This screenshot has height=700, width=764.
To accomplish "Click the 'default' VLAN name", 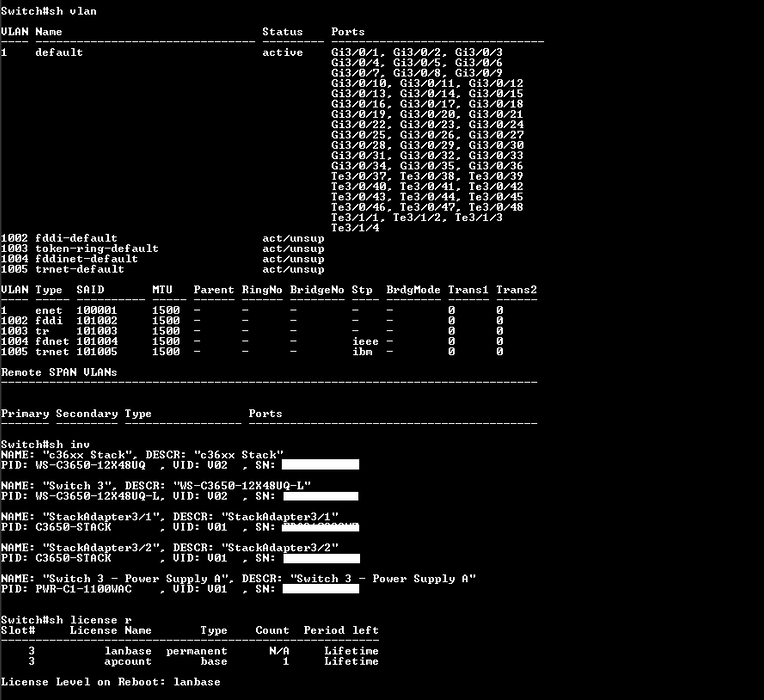I will [x=59, y=52].
